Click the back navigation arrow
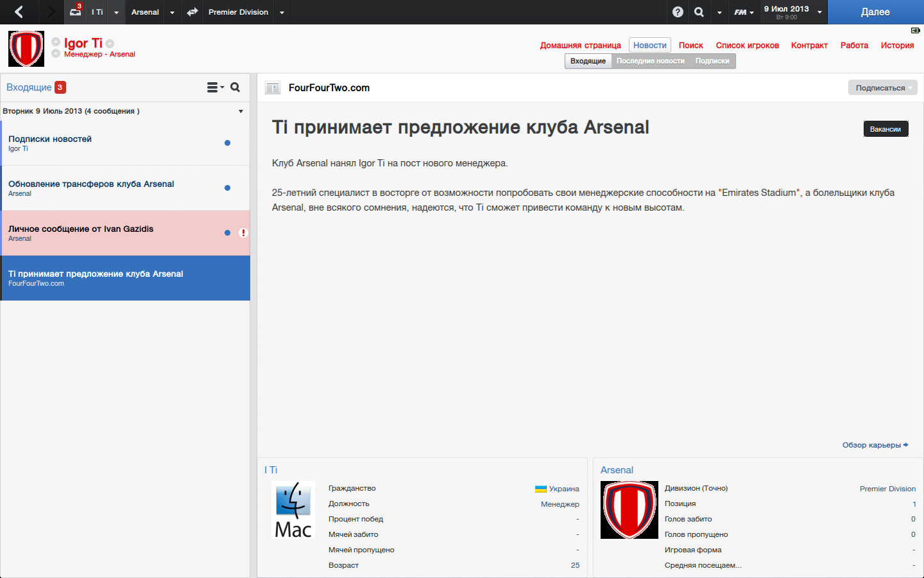The width and height of the screenshot is (924, 578). click(19, 12)
